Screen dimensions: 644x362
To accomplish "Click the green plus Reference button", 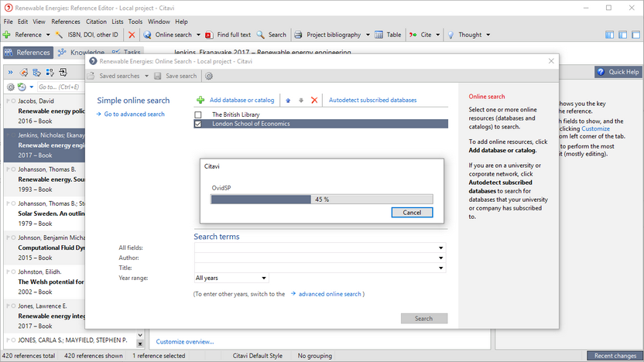I will (x=6, y=35).
